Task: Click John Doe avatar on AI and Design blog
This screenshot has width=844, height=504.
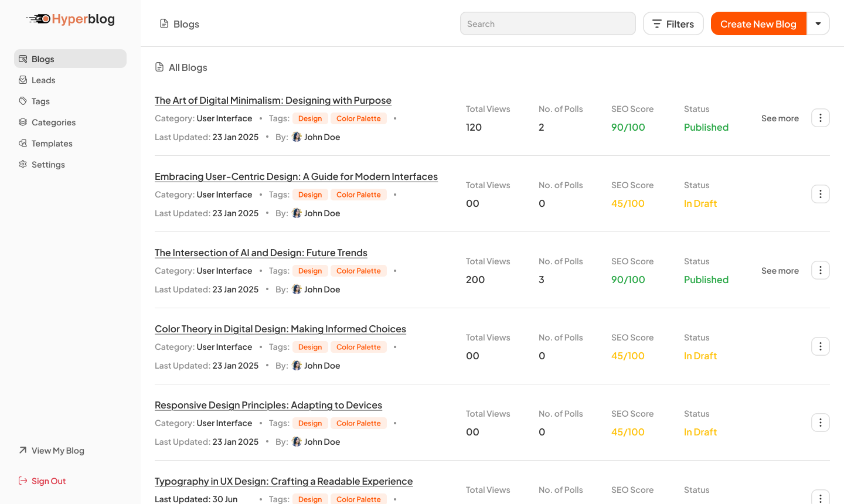Action: (x=297, y=289)
